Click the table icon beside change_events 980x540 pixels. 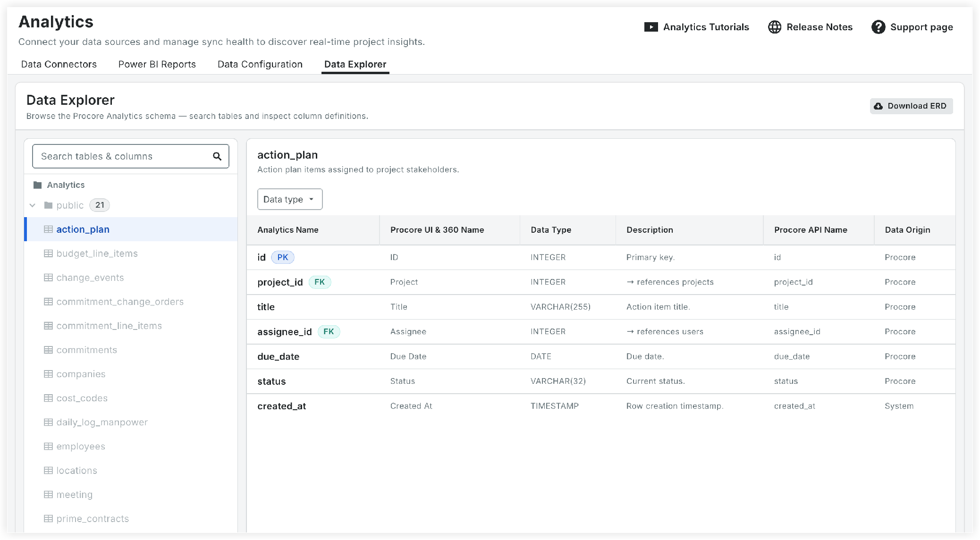tap(48, 278)
